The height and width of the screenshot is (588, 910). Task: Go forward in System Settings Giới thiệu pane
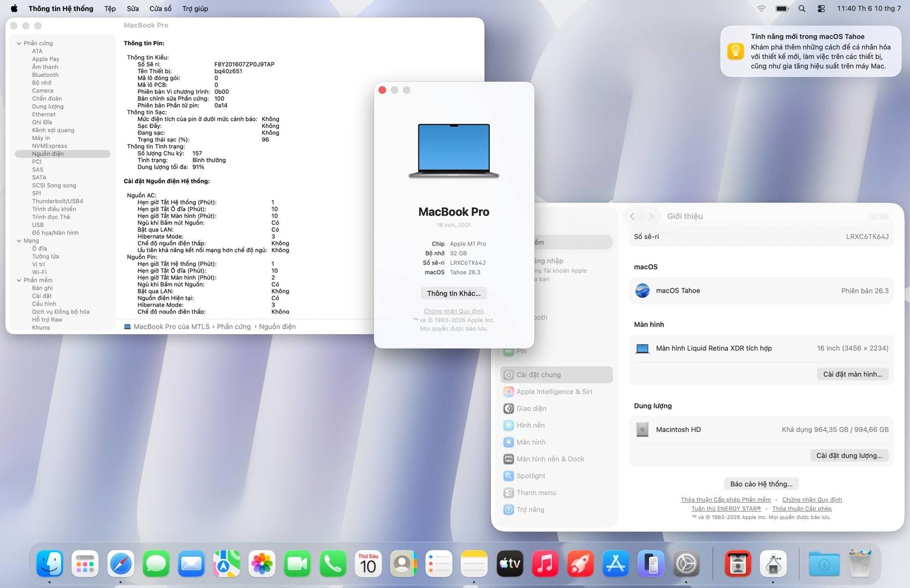pos(651,216)
